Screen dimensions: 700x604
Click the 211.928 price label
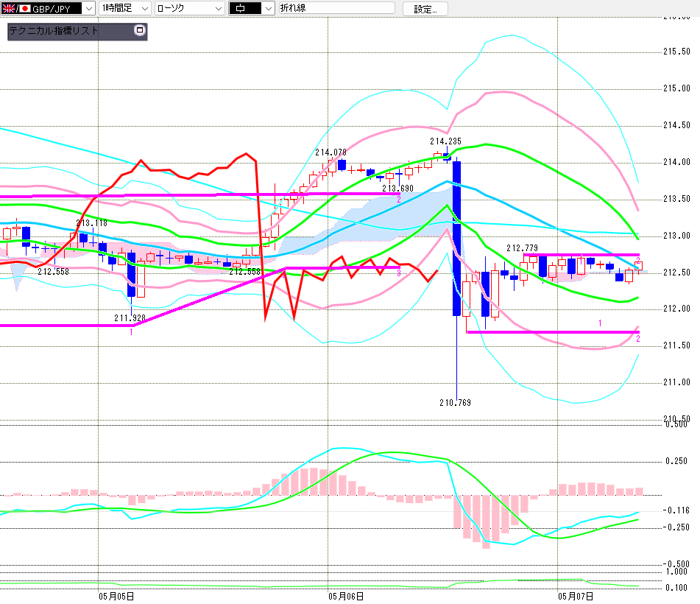click(130, 318)
